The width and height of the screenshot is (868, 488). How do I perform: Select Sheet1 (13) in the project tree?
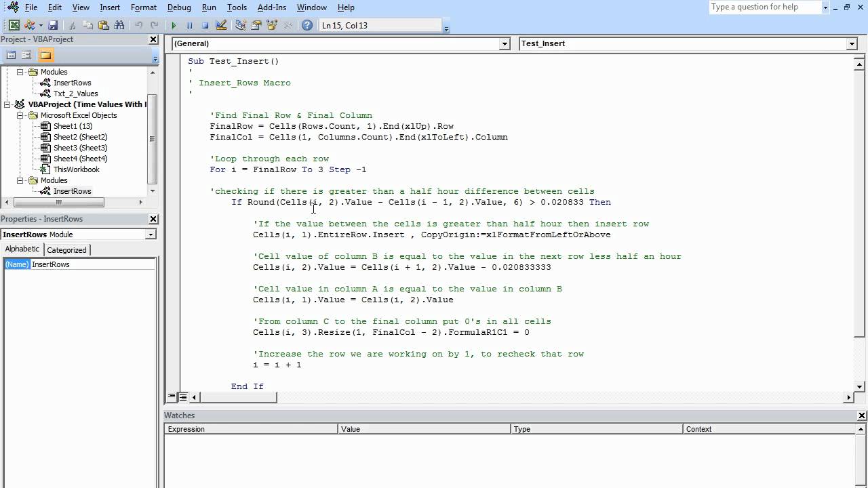pyautogui.click(x=73, y=126)
